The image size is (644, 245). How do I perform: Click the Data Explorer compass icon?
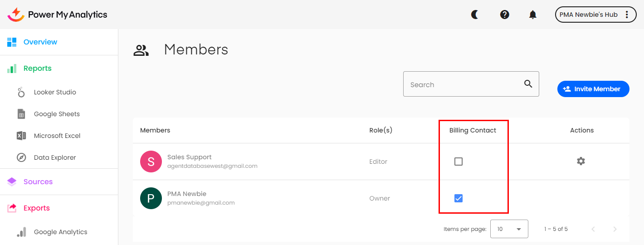tap(21, 157)
